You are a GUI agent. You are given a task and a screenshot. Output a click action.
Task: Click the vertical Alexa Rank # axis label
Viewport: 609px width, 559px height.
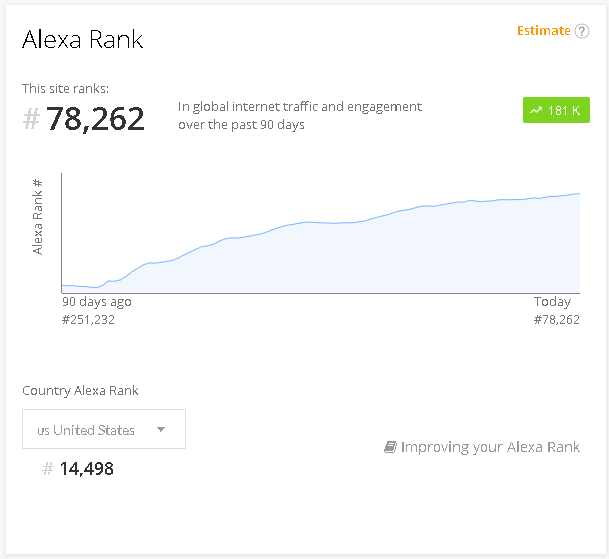37,217
